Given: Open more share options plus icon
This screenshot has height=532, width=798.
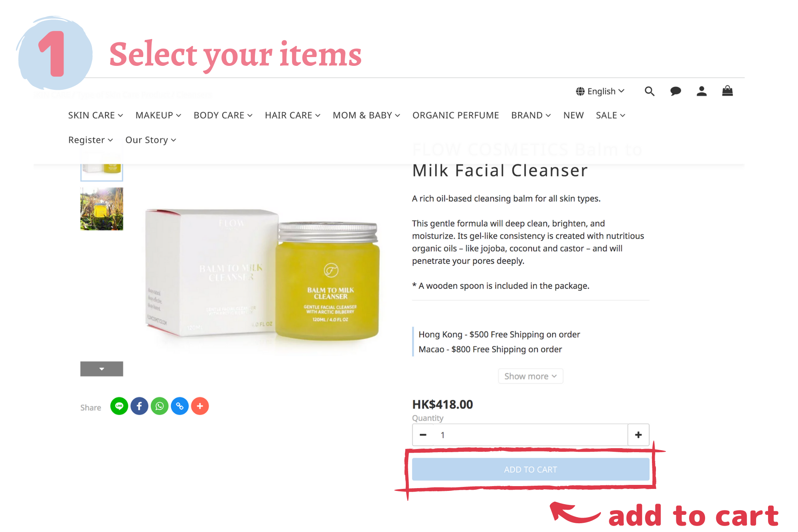Looking at the screenshot, I should coord(200,406).
